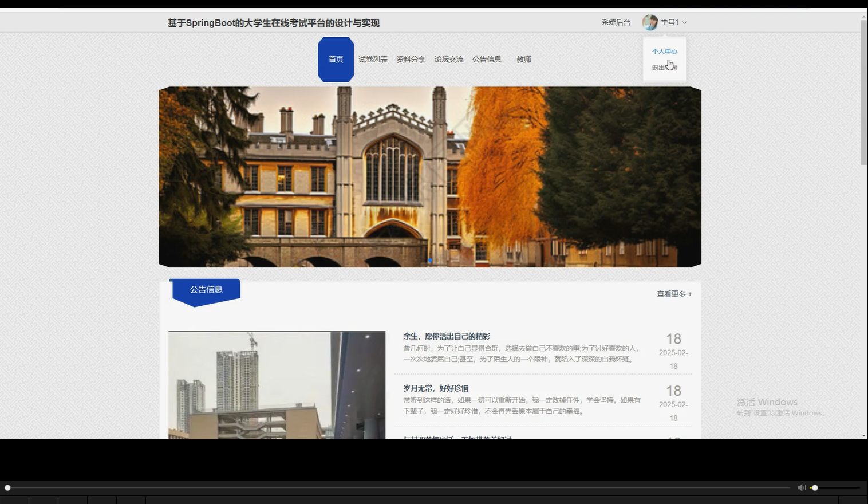Click the page vertical scrollbar
This screenshot has width=868, height=504.
click(x=864, y=93)
